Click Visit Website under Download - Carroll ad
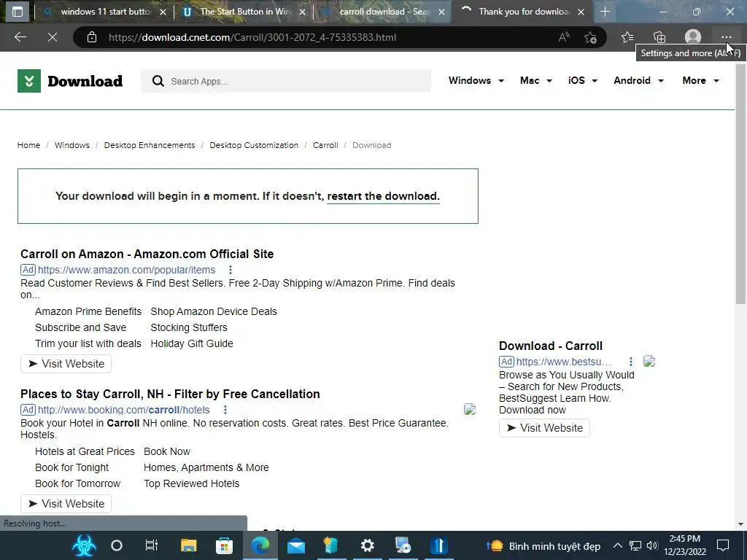 [544, 428]
